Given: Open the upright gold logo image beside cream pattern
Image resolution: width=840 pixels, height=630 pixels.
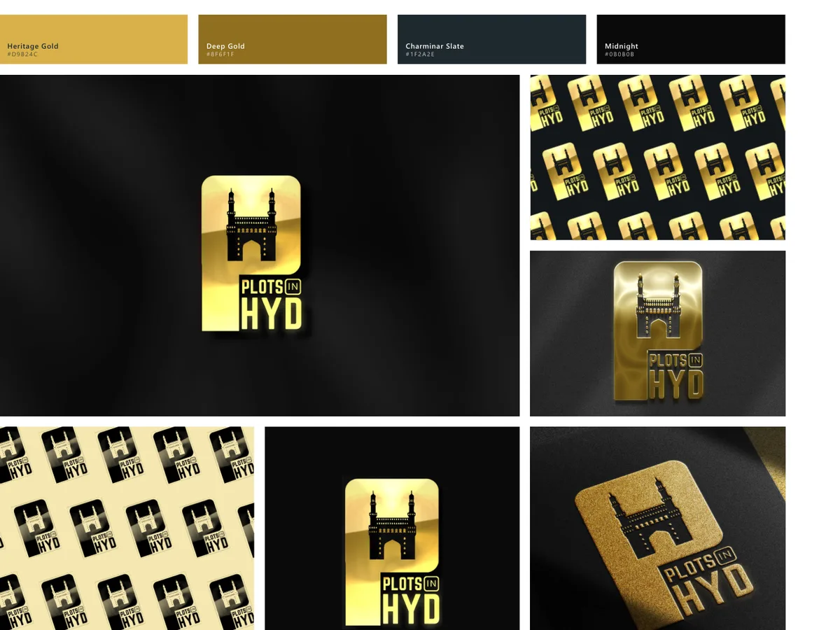Looking at the screenshot, I should [392, 528].
